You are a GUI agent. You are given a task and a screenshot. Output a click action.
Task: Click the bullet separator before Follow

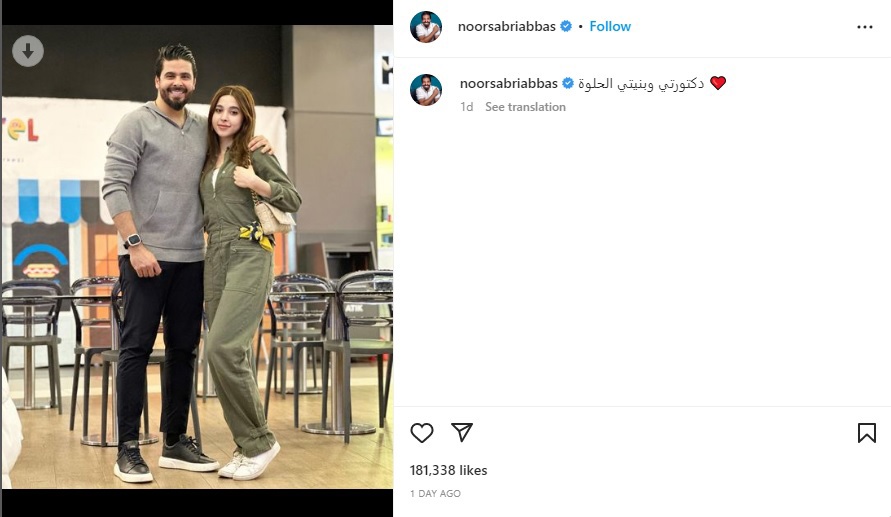pos(580,26)
